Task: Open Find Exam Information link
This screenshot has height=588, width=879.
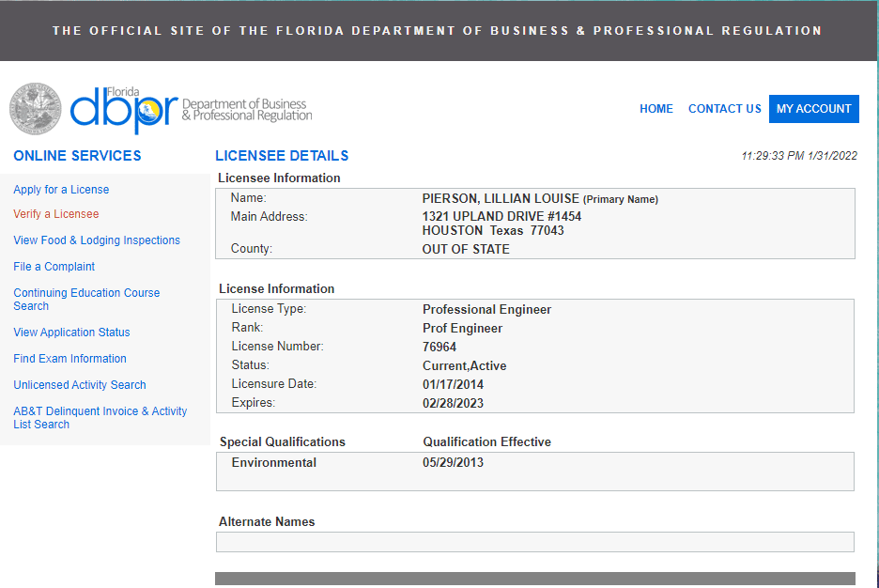Action: 69,359
